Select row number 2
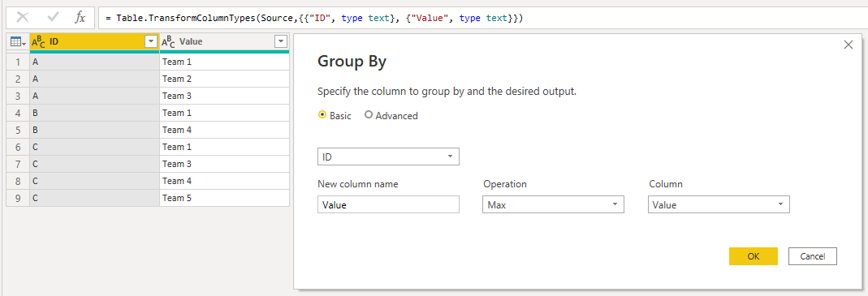Screen dimensions: 868x296 18,79
